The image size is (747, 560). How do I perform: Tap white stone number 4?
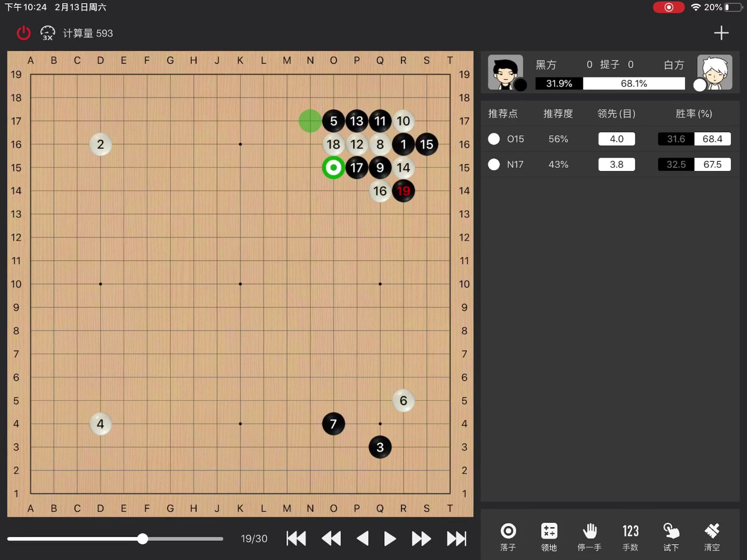click(x=101, y=424)
